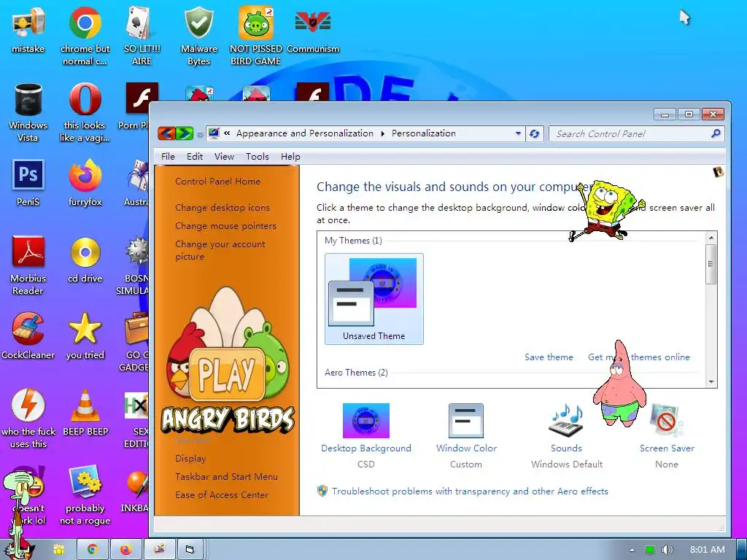Click the Search Control Panel field
The image size is (747, 560).
(636, 134)
